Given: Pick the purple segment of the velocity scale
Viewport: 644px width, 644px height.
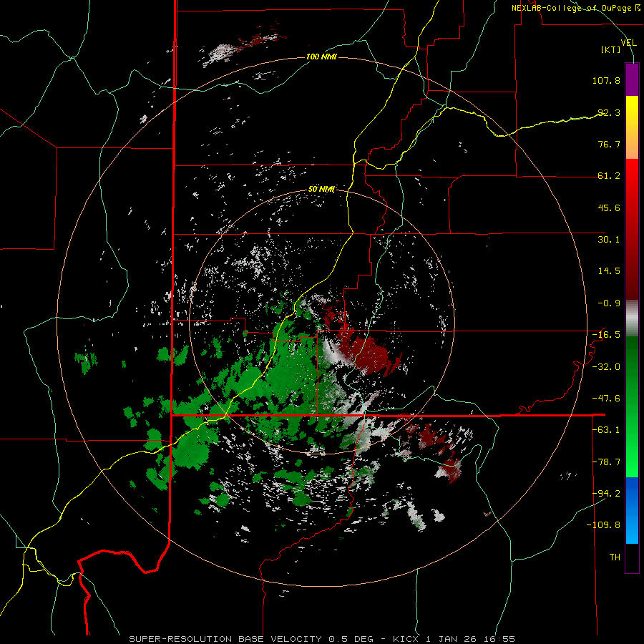Looking at the screenshot, I should click(x=632, y=79).
